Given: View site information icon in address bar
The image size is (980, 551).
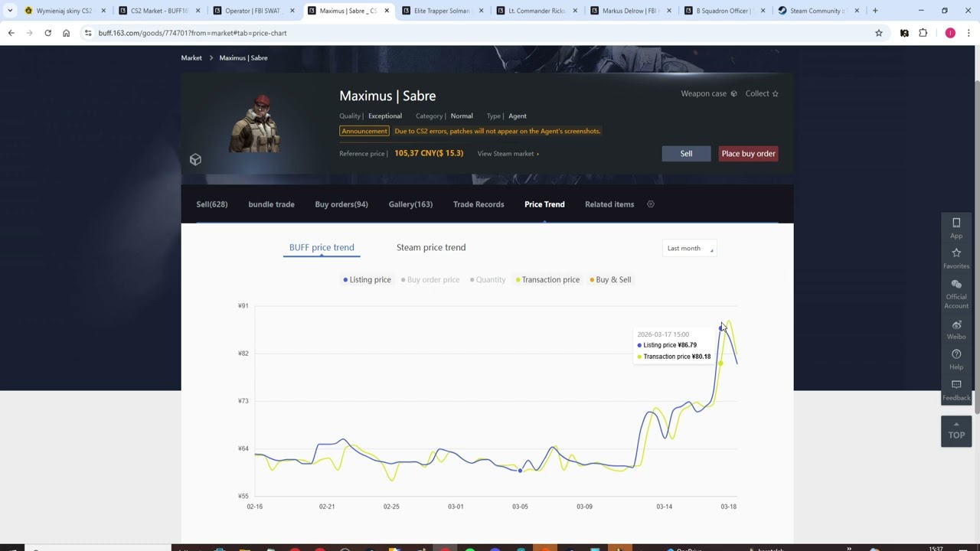Looking at the screenshot, I should pos(88,33).
